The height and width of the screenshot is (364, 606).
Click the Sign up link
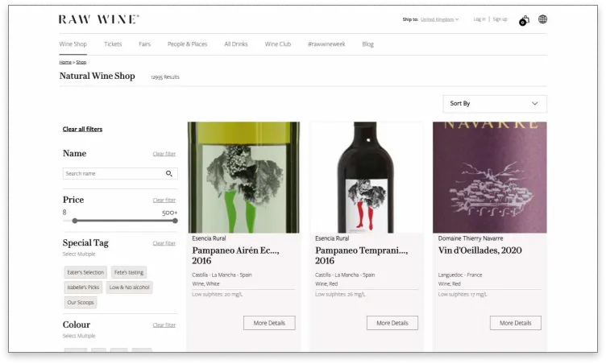[500, 19]
